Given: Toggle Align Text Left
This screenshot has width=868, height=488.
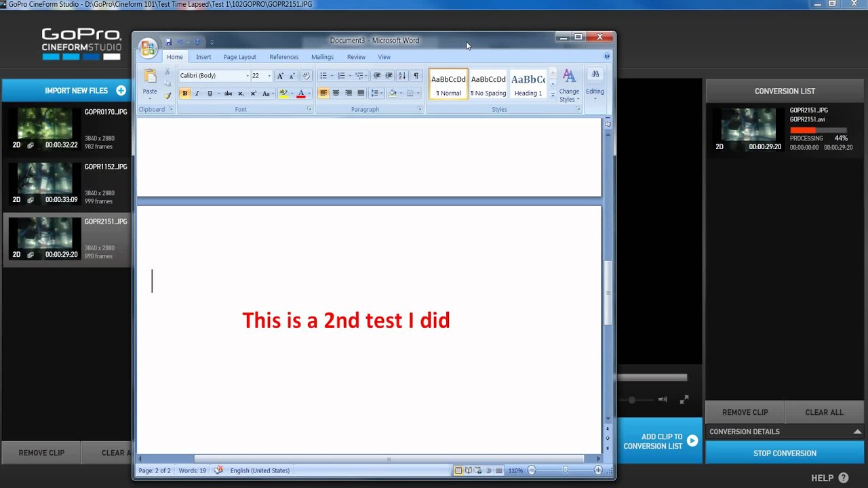Looking at the screenshot, I should click(x=323, y=94).
